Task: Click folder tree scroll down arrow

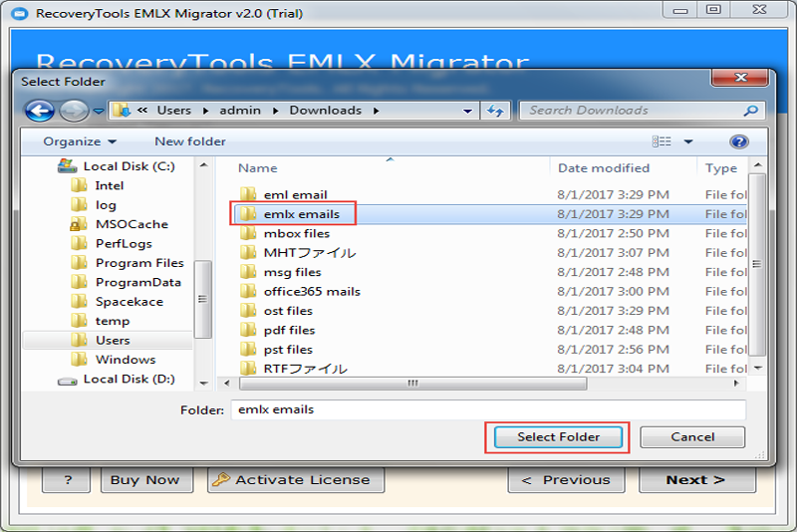Action: (203, 384)
